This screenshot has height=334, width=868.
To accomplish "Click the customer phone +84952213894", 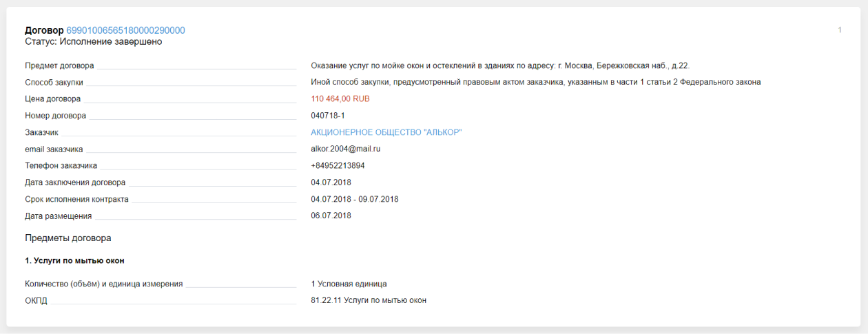I will [338, 166].
